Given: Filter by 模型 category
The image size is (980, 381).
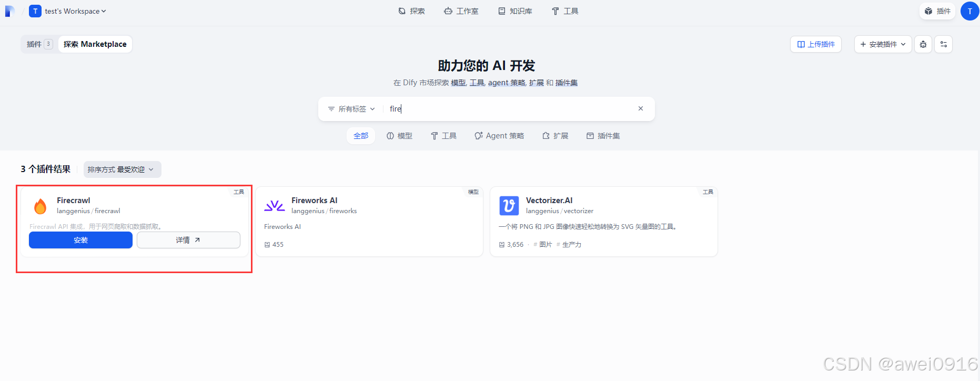Looking at the screenshot, I should (400, 136).
